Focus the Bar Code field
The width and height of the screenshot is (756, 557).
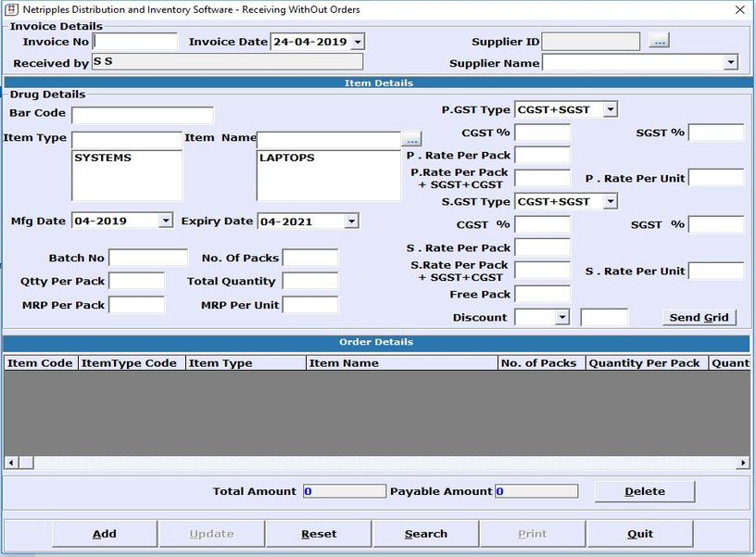(x=143, y=115)
